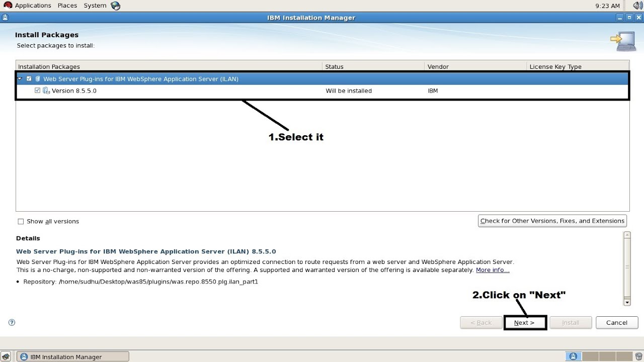Select the active workspace switcher icon
The image size is (644, 362).
(573, 356)
